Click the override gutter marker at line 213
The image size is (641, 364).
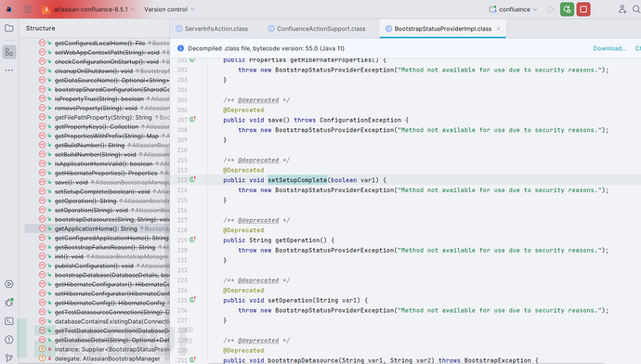pyautogui.click(x=192, y=179)
